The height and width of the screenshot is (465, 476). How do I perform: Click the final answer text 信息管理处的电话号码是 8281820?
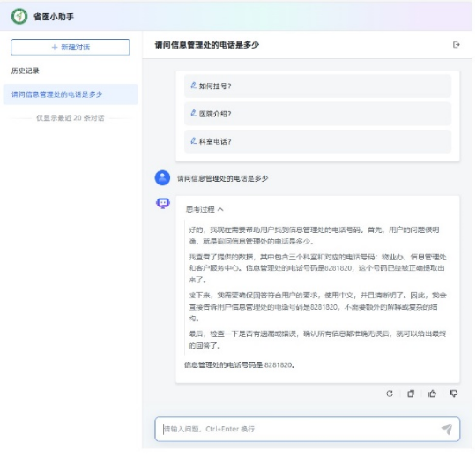(240, 365)
